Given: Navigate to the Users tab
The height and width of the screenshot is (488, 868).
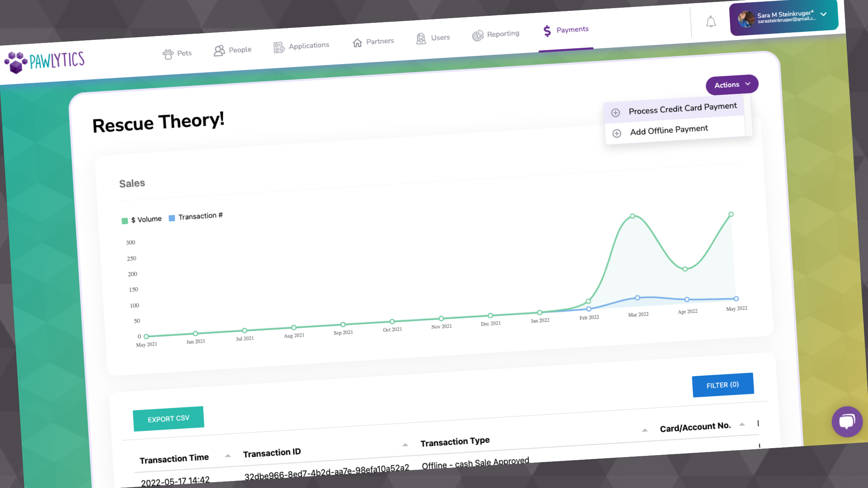Looking at the screenshot, I should [433, 38].
